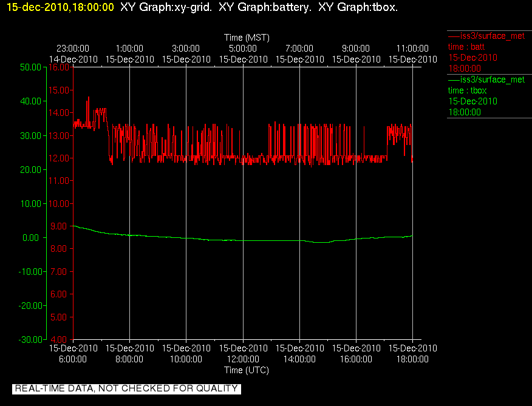Click the red 14.00 axis value
The image size is (532, 406).
coord(60,113)
